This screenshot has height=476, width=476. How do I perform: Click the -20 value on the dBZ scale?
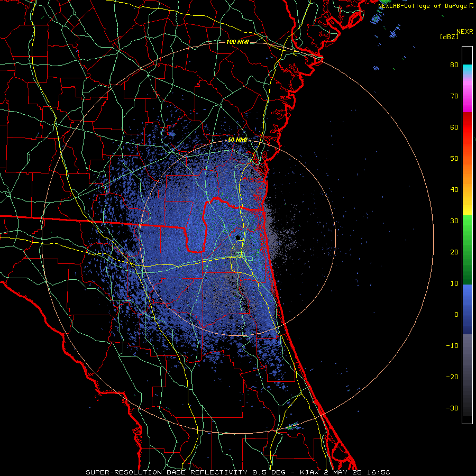(x=452, y=377)
